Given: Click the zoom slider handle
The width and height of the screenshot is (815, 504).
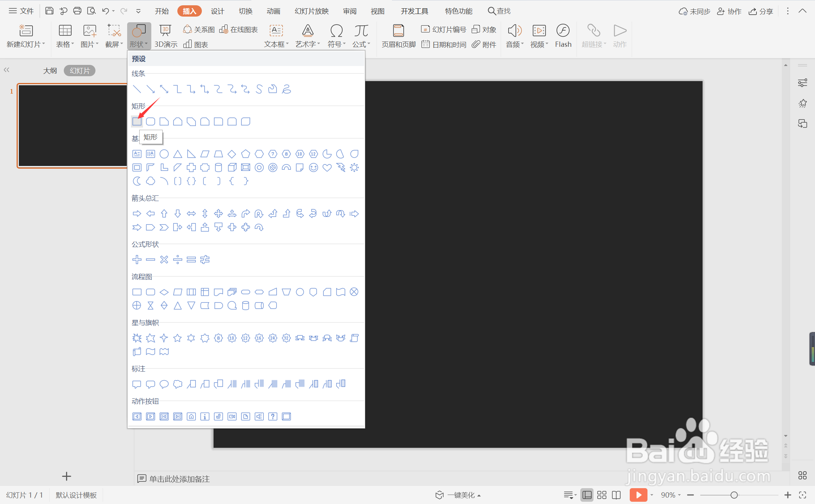Looking at the screenshot, I should coord(734,495).
